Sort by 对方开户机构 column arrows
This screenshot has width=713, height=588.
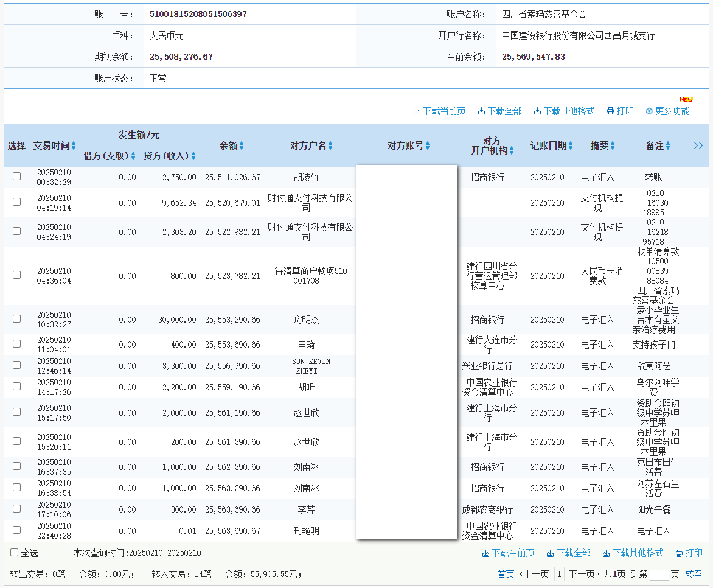tap(512, 150)
